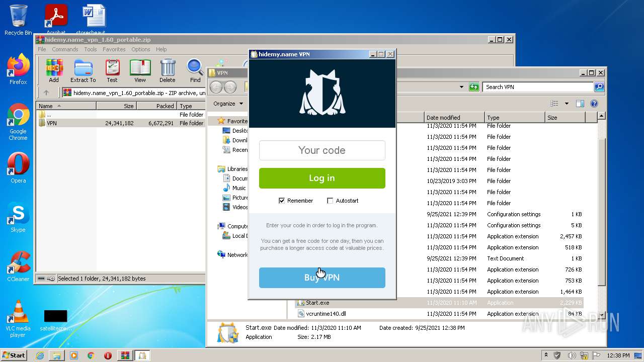Viewport: 644px width, 362px height.
Task: Enable the Autostart checkbox
Action: coord(330,201)
